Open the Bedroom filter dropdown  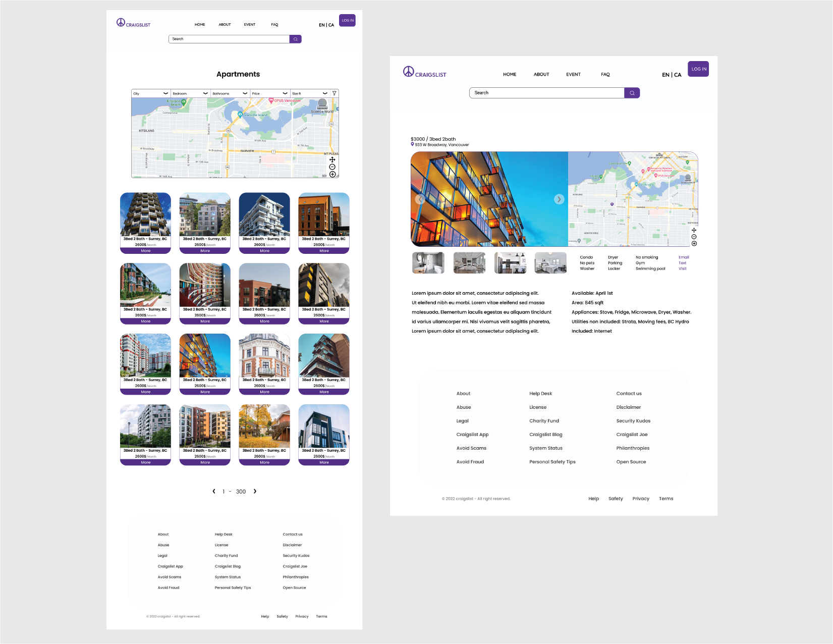pos(191,93)
